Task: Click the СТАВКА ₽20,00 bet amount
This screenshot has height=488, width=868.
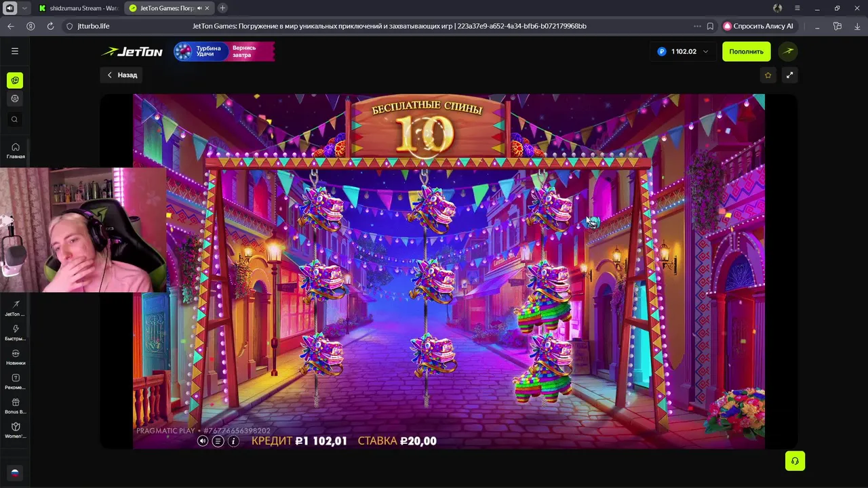Action: [397, 441]
